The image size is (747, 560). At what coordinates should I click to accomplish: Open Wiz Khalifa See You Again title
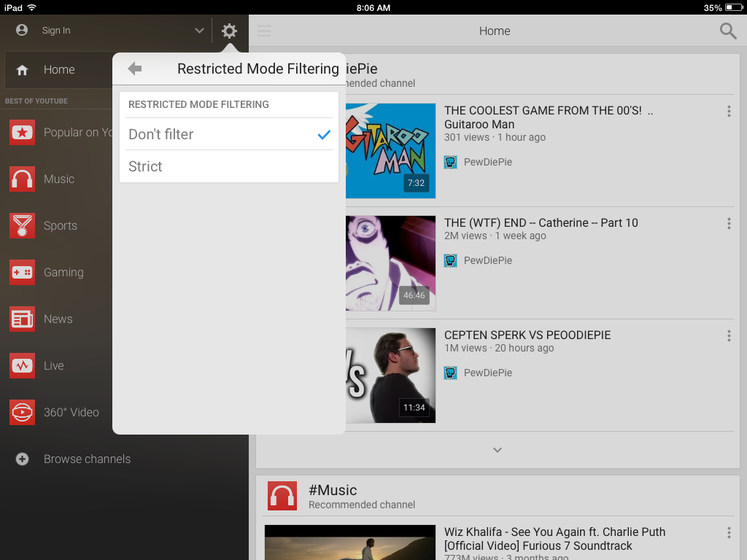pyautogui.click(x=555, y=539)
